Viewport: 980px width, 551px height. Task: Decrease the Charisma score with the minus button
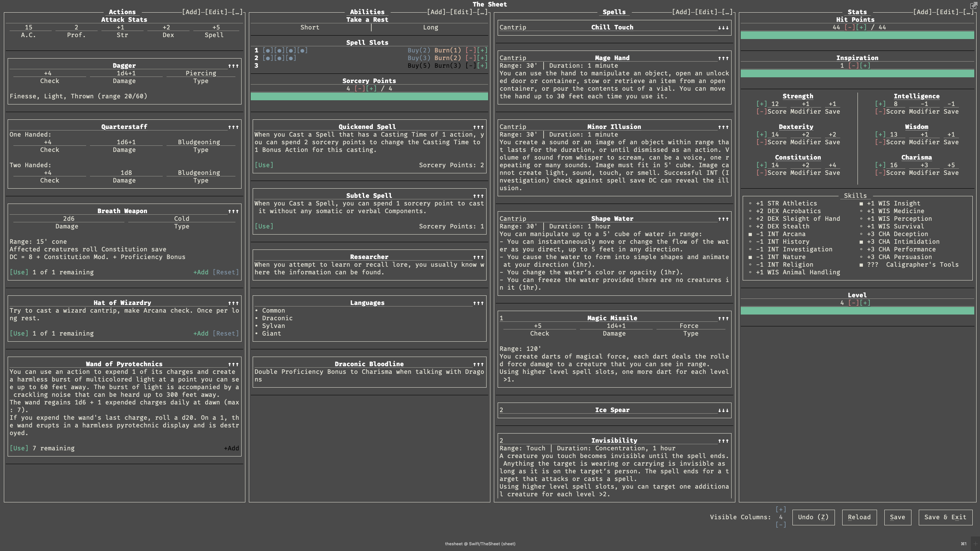[x=880, y=173]
